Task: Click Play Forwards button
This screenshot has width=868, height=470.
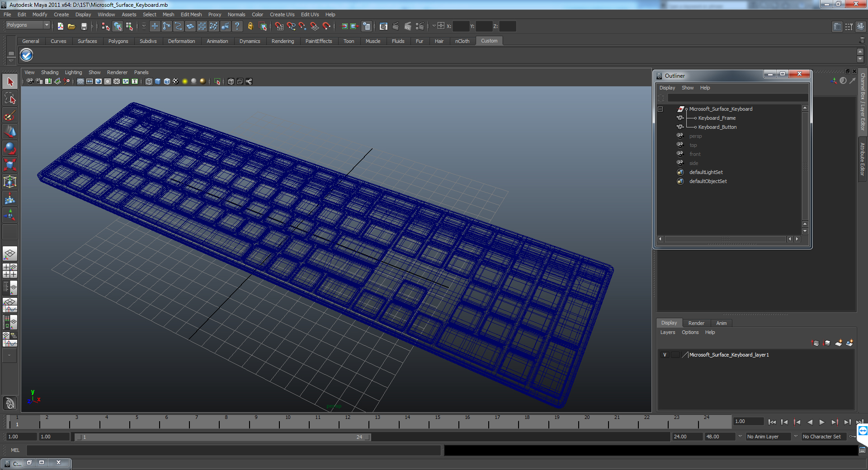Action: click(x=822, y=422)
